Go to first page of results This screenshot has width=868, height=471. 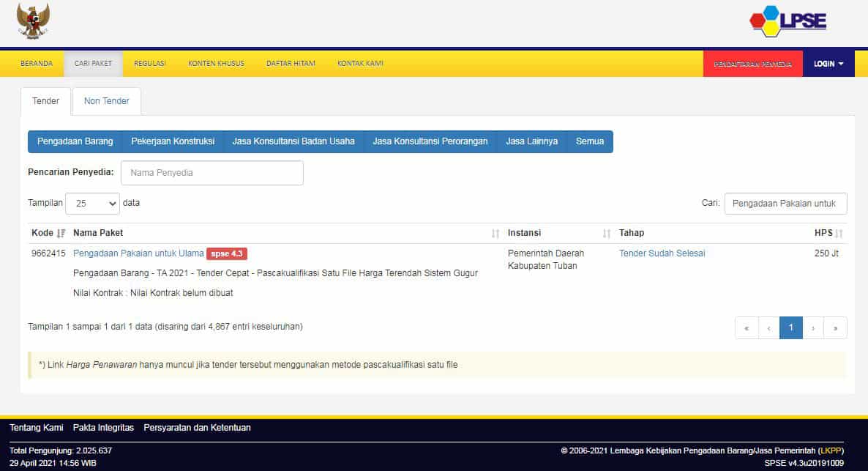click(x=746, y=328)
